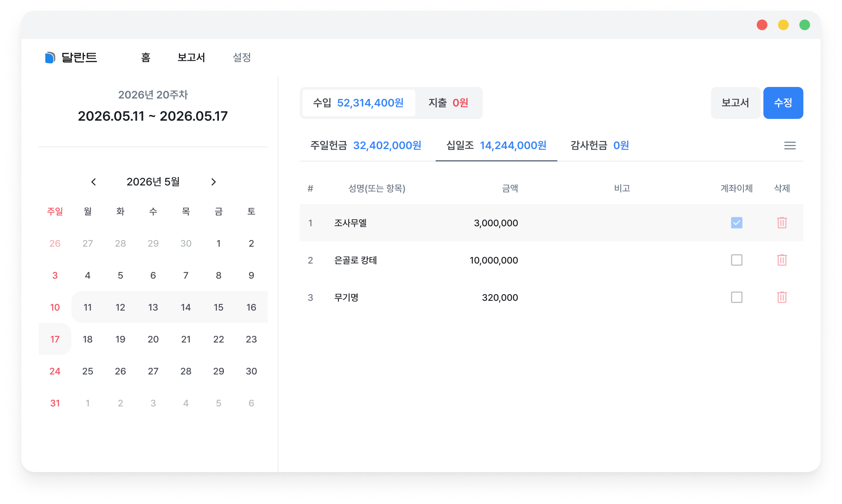Click the name 조사무엘 in row 1

350,223
